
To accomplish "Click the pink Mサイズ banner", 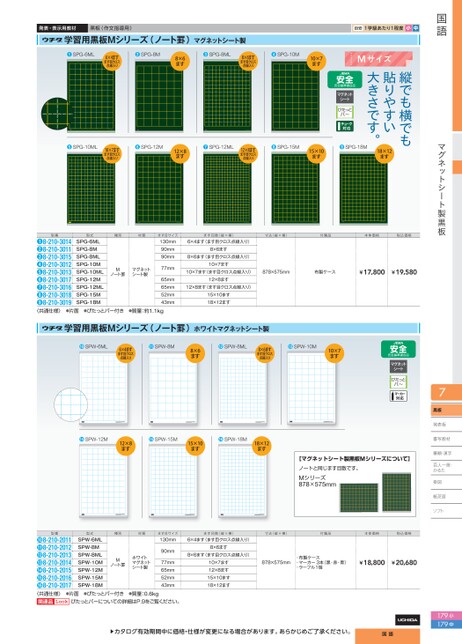I will 378,59.
